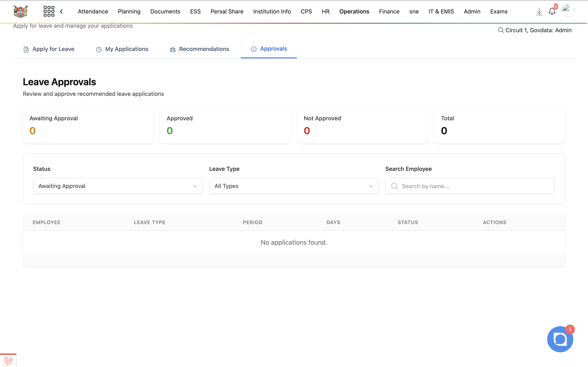Expand the Status Awaiting Approval dropdown
Screen dimensions: 588x367
coord(118,186)
